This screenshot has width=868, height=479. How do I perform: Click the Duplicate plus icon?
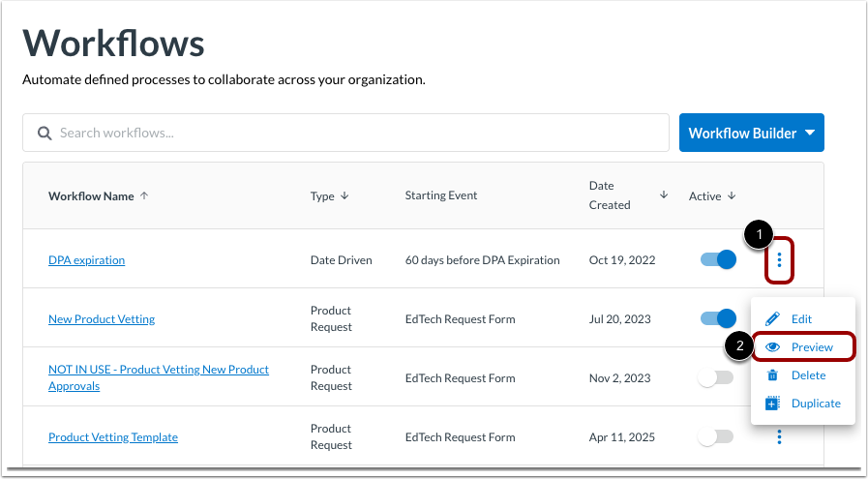(x=772, y=404)
